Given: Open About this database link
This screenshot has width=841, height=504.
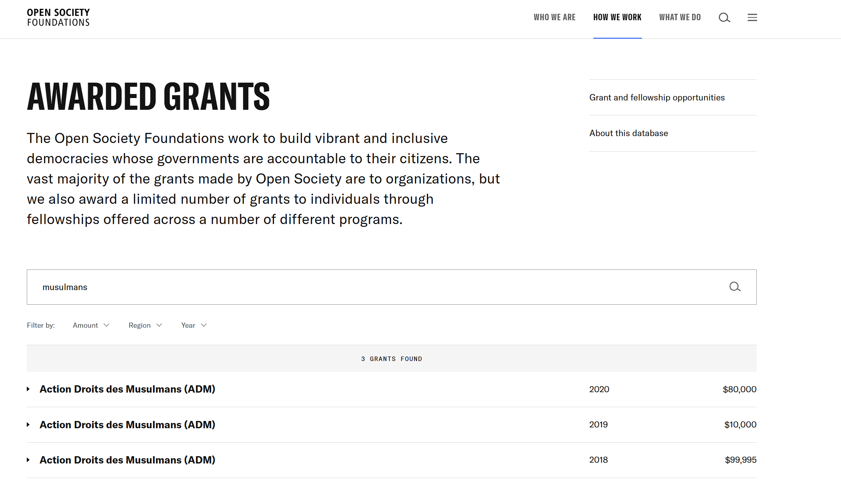Looking at the screenshot, I should 629,133.
